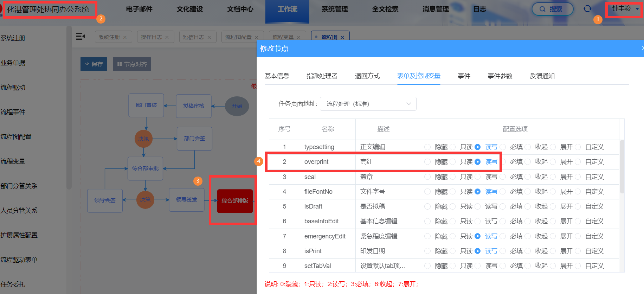Open the 文化建设 top menu

point(190,9)
